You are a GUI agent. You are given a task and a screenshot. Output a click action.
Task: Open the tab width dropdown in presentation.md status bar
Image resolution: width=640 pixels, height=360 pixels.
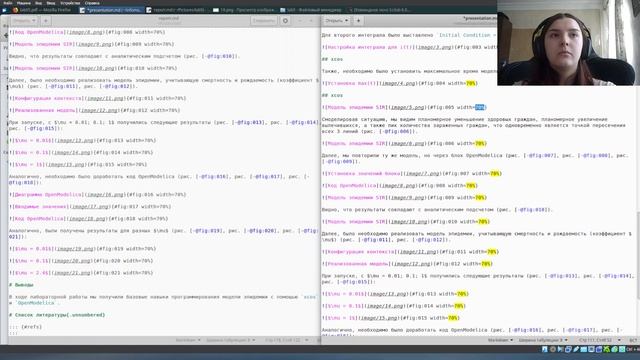543,340
